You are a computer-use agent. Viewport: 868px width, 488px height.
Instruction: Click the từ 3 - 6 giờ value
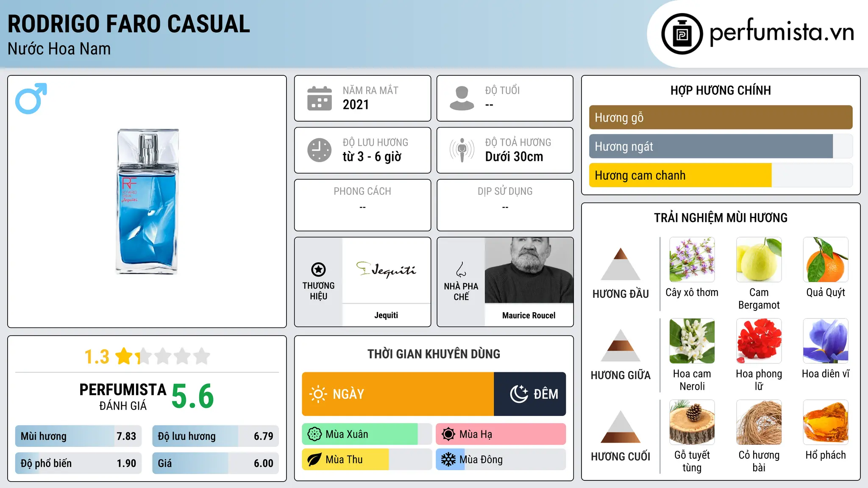pyautogui.click(x=372, y=157)
